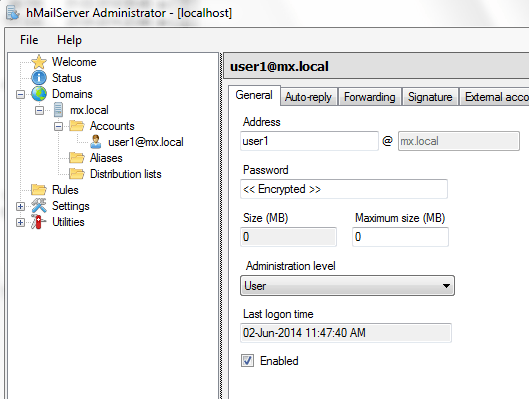Image resolution: width=529 pixels, height=399 pixels.
Task: Open the File menu
Action: click(29, 40)
